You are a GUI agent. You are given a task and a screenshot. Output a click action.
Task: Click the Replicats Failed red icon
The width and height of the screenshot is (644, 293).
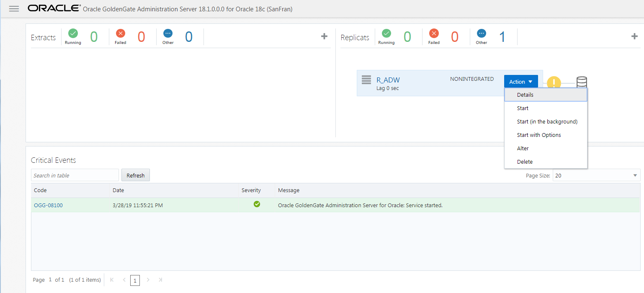(x=434, y=33)
